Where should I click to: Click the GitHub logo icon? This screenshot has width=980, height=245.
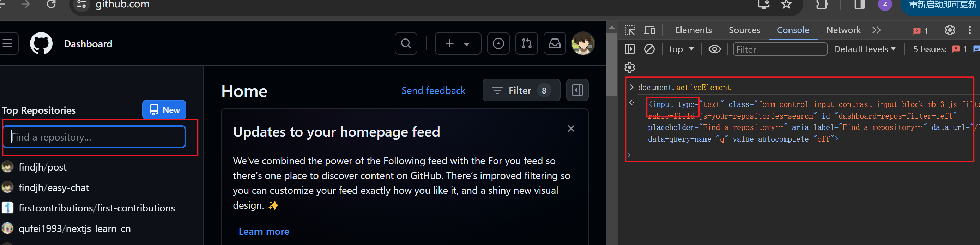point(41,44)
